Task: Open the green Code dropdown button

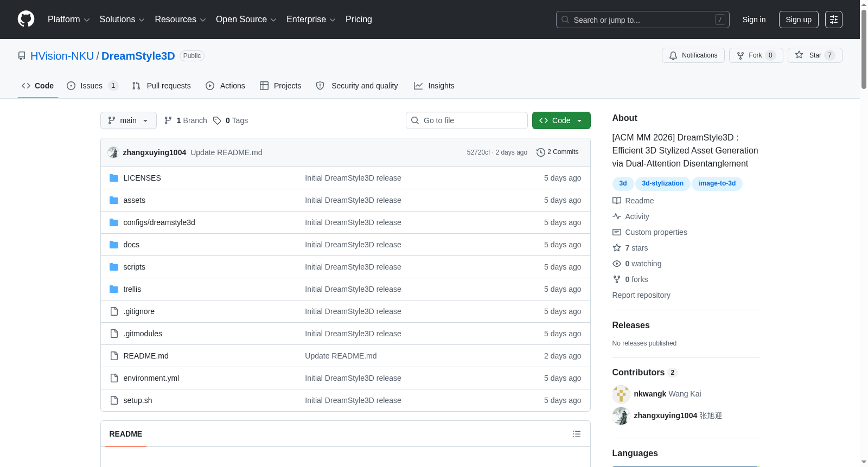Action: point(561,120)
